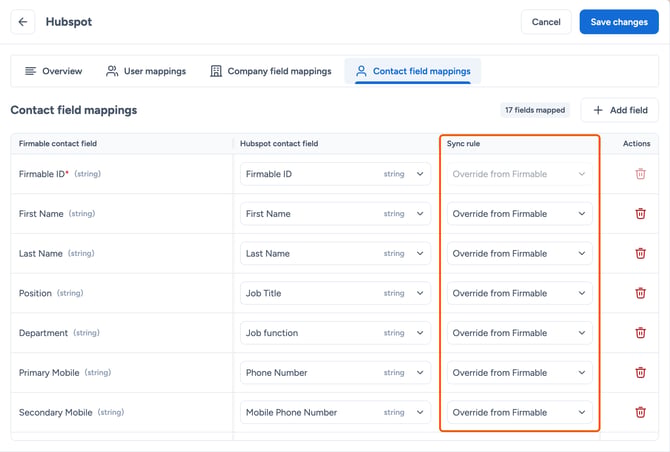Save changes to Hubspot mappings
This screenshot has width=670, height=452.
tap(619, 22)
